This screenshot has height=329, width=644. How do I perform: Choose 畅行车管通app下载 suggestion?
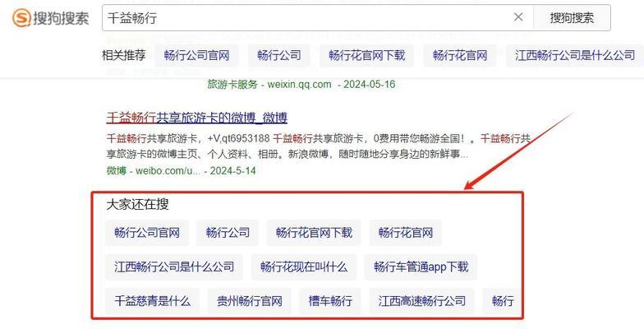click(421, 266)
